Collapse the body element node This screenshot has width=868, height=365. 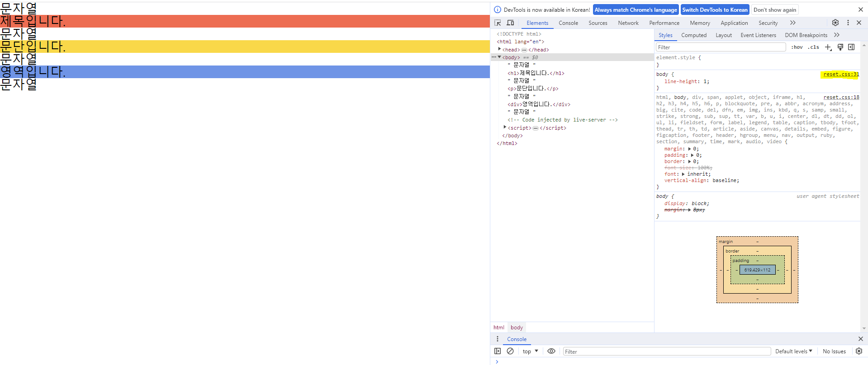(x=499, y=57)
